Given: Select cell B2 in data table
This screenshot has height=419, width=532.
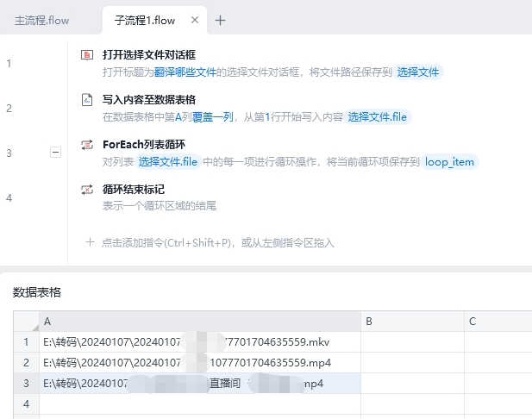Looking at the screenshot, I should point(412,363).
